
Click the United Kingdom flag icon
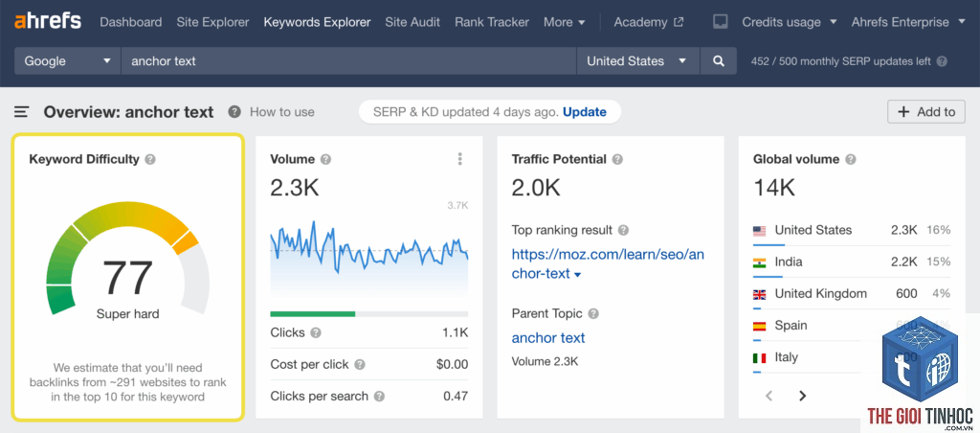point(759,294)
